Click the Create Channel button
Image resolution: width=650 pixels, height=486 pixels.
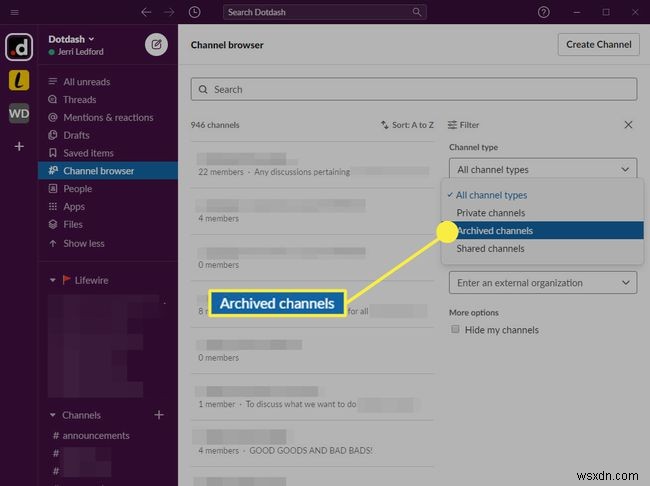click(599, 44)
